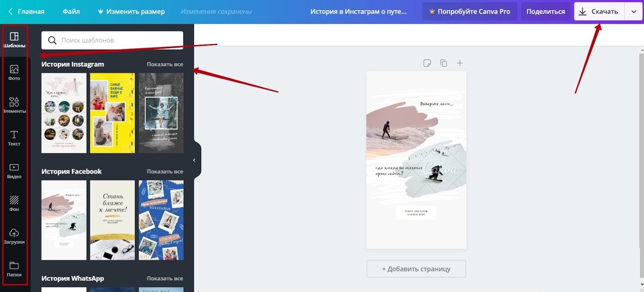
Task: Open the Папки (Folders) sidebar tab
Action: tap(14, 269)
